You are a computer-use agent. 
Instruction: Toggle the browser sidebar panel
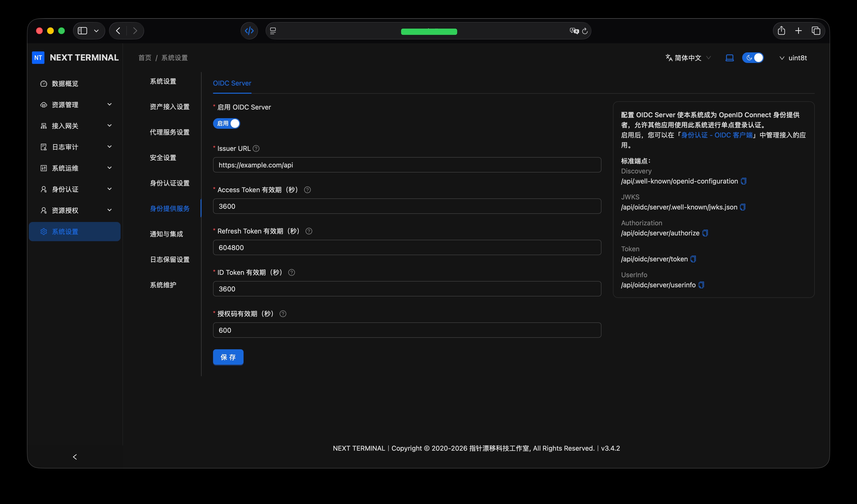pyautogui.click(x=83, y=31)
